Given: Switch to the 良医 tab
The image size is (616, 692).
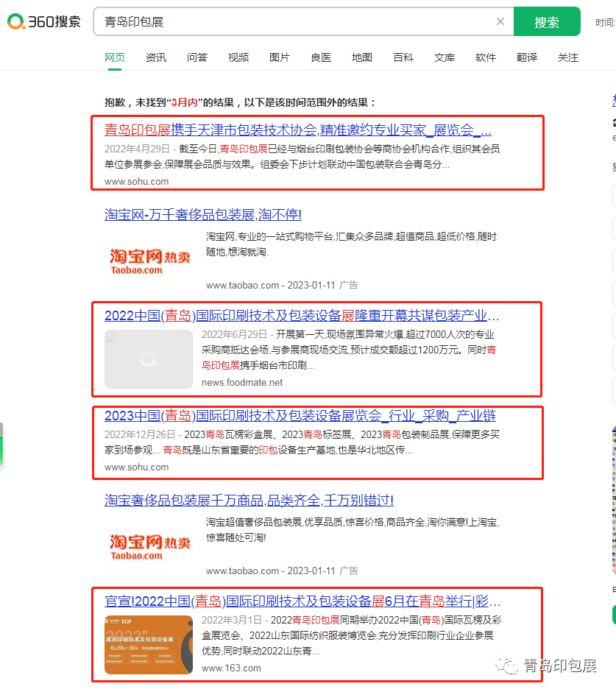Looking at the screenshot, I should 321,57.
